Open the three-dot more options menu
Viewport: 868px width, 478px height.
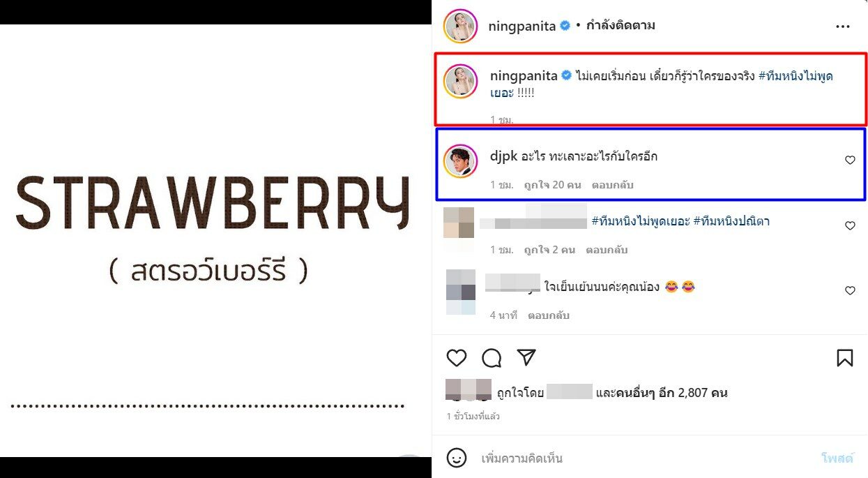[x=842, y=27]
